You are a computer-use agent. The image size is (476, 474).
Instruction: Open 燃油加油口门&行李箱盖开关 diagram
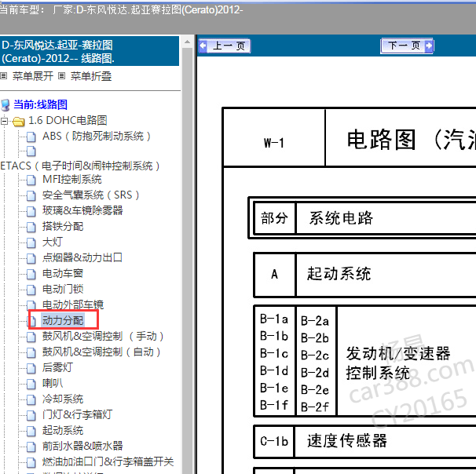[x=108, y=462]
